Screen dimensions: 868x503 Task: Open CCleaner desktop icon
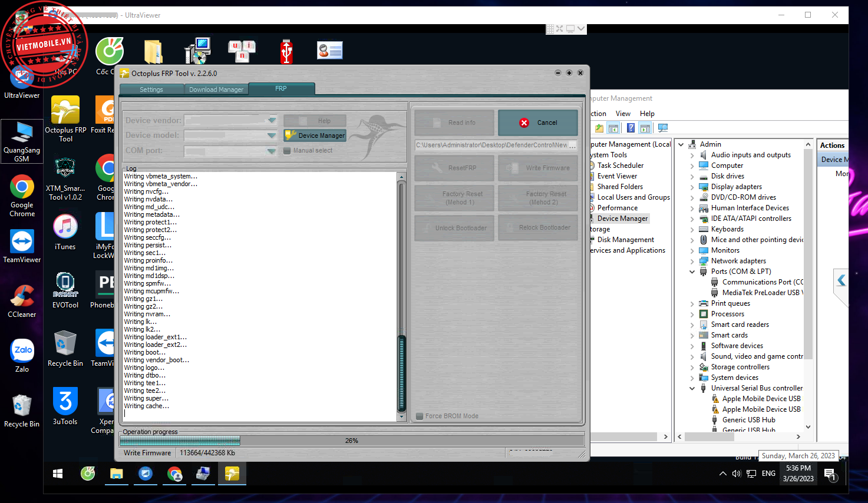22,301
